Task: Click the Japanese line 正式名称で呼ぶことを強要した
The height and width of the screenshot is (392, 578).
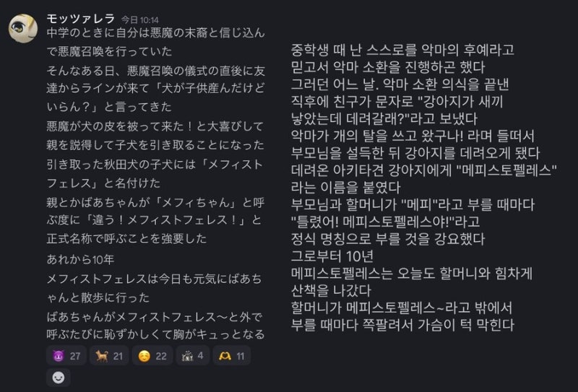Action: (126, 238)
